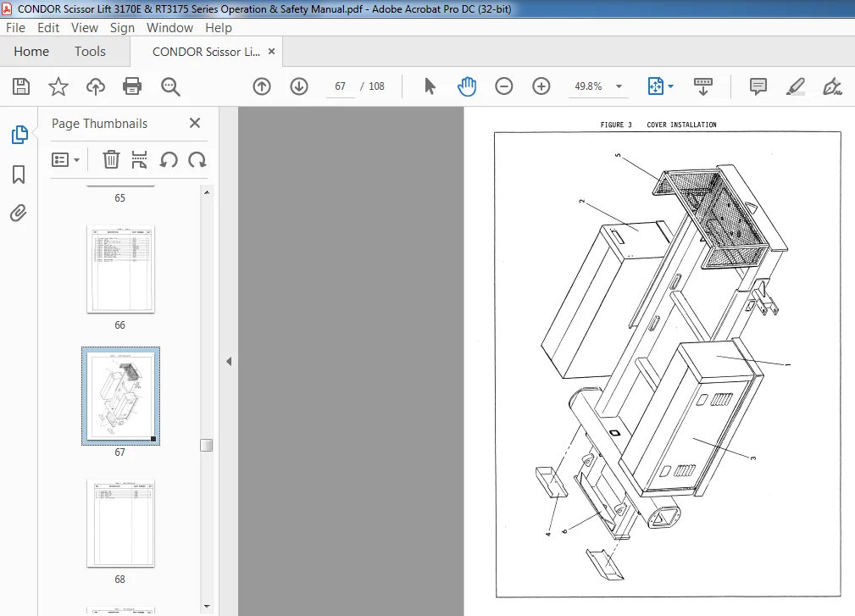This screenshot has width=855, height=616.
Task: Open the Sign menu
Action: pos(122,28)
